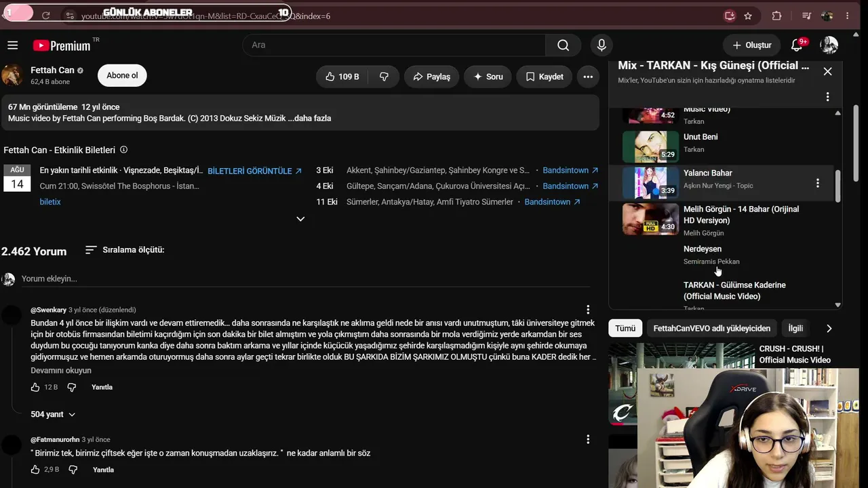Open the @Swenkary commenter profile

click(x=48, y=310)
